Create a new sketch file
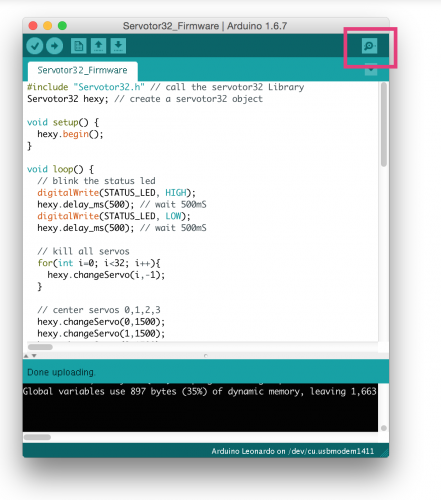Screen dimensions: 441x500 [79, 46]
